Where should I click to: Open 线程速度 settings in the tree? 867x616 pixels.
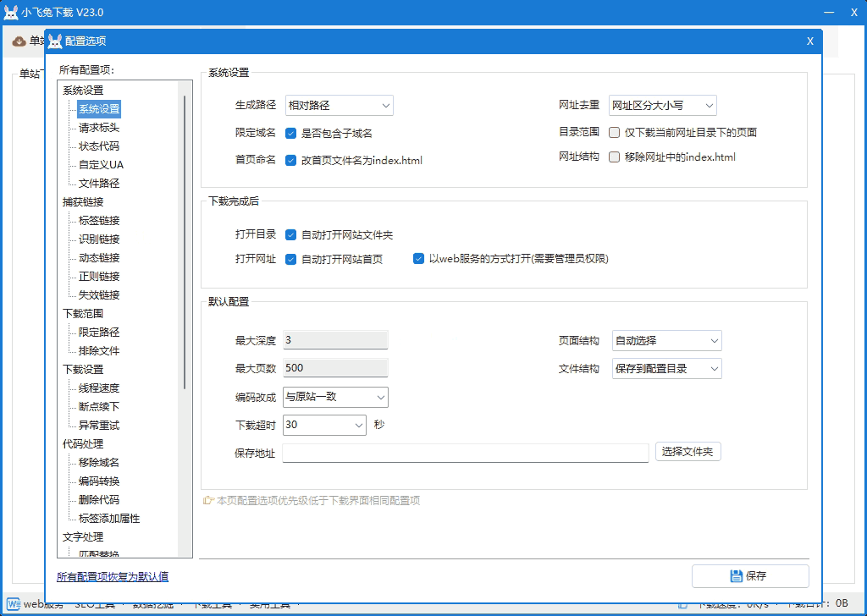click(99, 388)
